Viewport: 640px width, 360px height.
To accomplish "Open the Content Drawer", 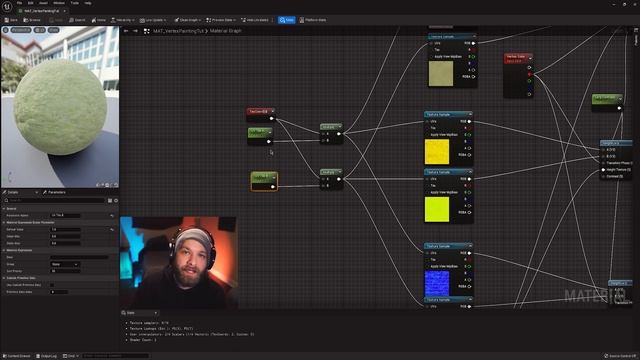I will click(17, 356).
